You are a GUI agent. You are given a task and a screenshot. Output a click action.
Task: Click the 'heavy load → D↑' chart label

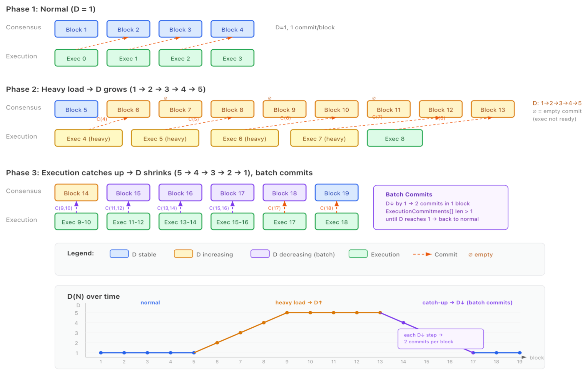click(299, 302)
